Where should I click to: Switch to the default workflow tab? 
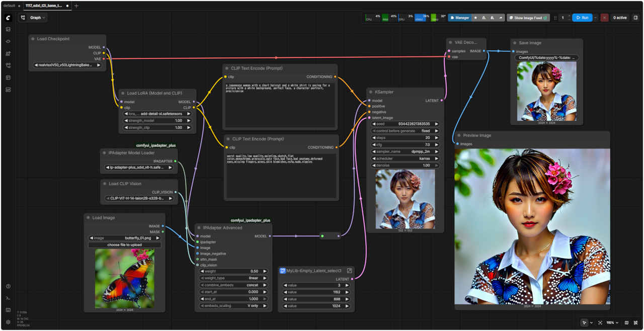pyautogui.click(x=10, y=6)
